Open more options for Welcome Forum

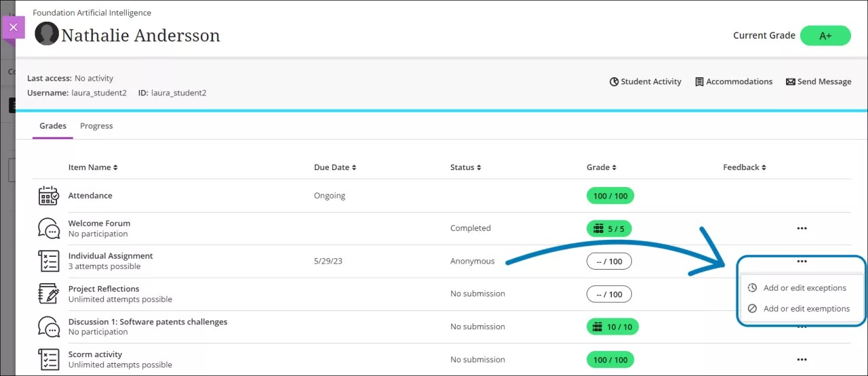click(802, 228)
